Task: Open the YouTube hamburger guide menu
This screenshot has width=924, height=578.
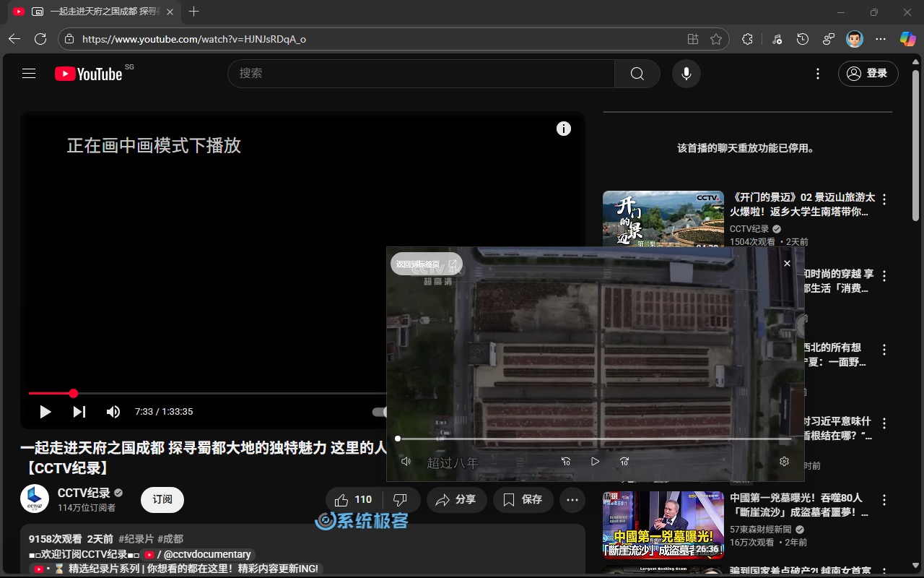Action: tap(29, 73)
